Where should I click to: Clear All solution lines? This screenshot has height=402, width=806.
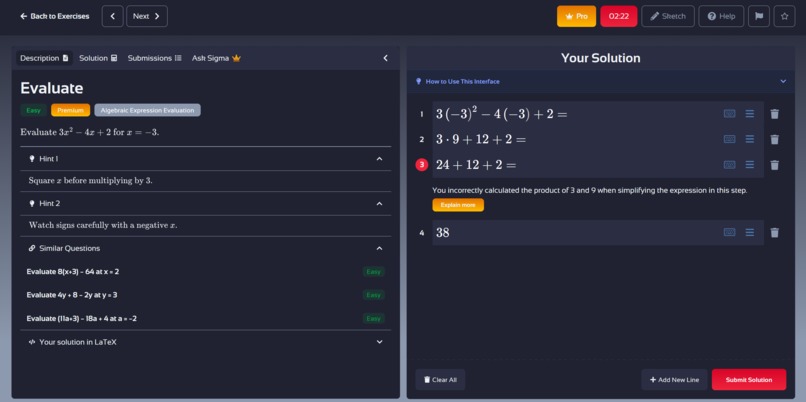[441, 380]
